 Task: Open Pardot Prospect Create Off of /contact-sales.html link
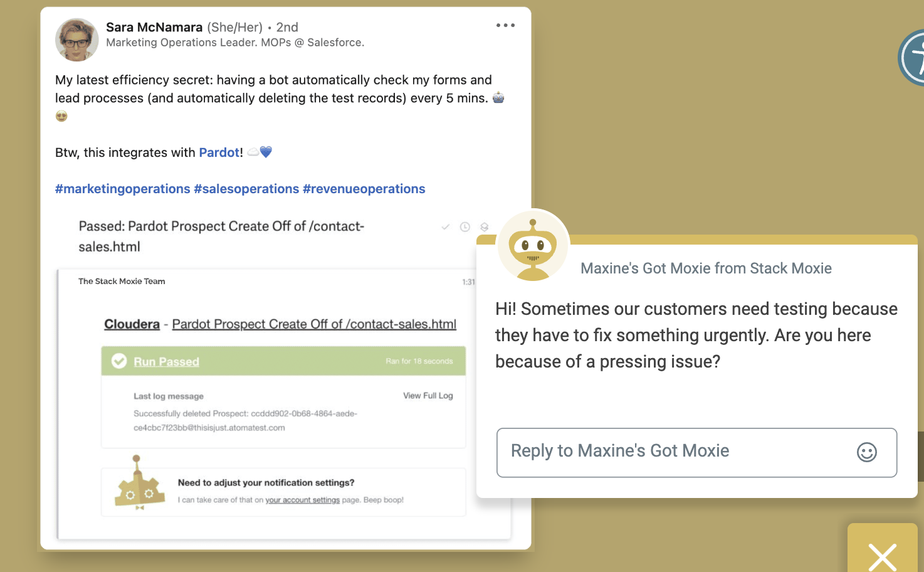click(314, 324)
